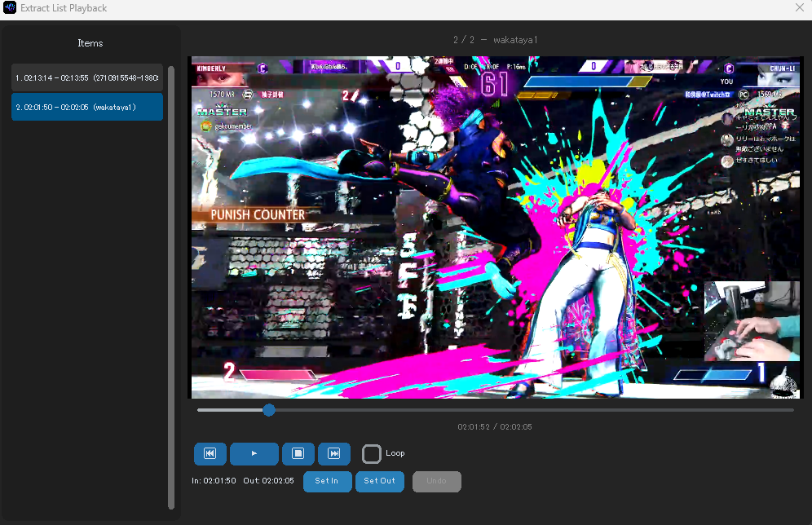Screen dimensions: 812x525
Task: Click the 02:01:52 / 02:02:05 time display
Action: click(493, 426)
